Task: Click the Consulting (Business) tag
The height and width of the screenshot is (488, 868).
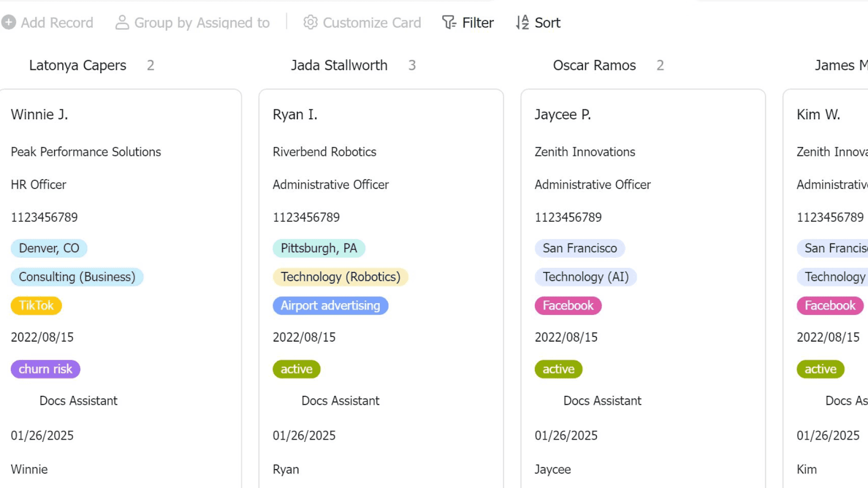Action: point(77,277)
